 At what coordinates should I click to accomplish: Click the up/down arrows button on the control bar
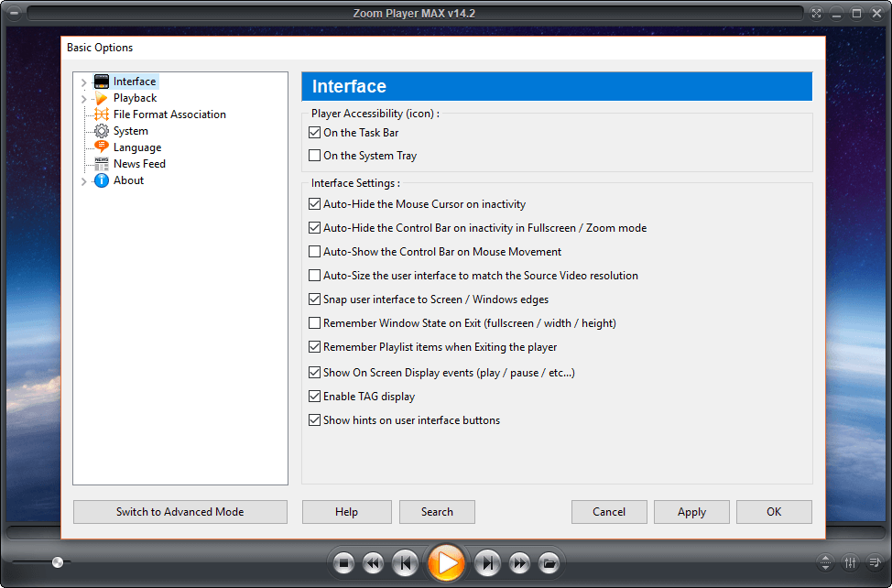pyautogui.click(x=825, y=563)
